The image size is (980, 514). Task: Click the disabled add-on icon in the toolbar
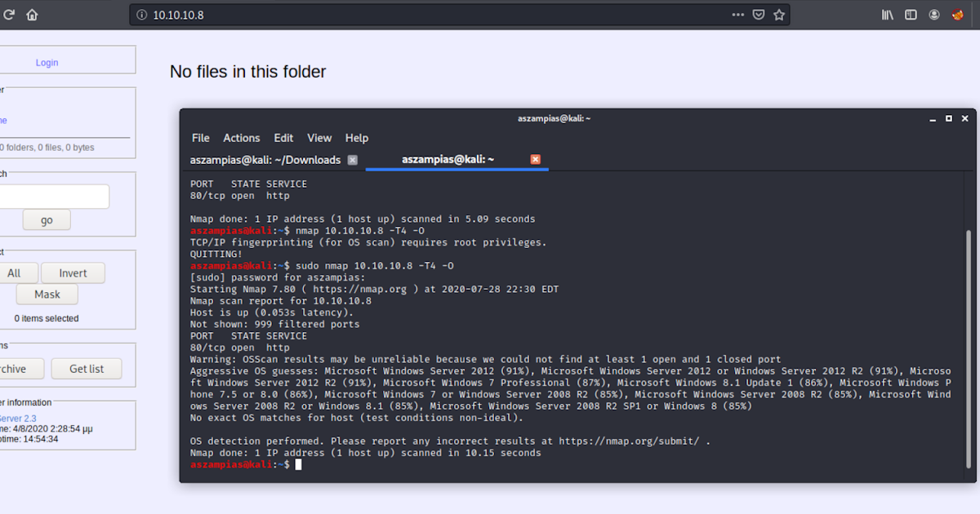[x=957, y=14]
